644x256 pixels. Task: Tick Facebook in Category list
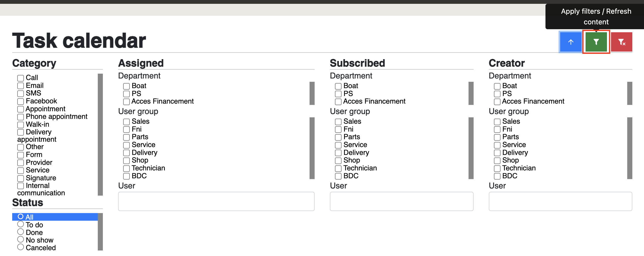pos(21,101)
